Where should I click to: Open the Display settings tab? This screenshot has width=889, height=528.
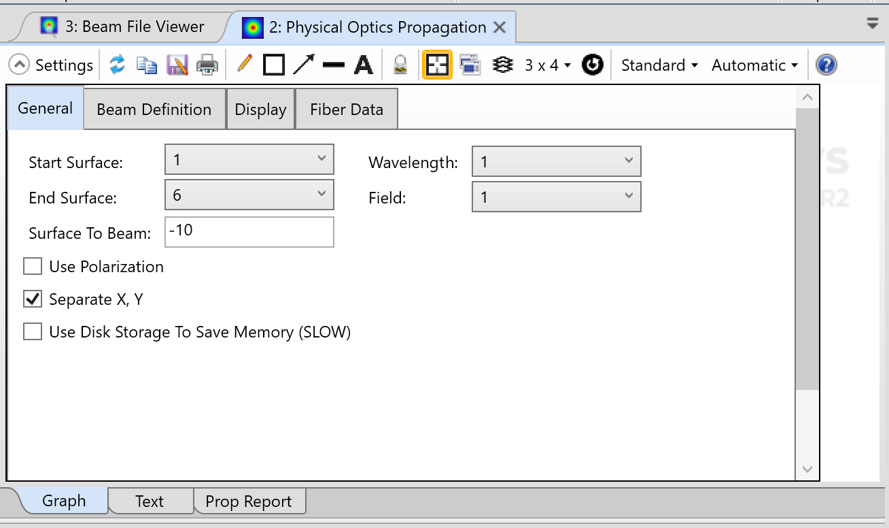coord(260,109)
